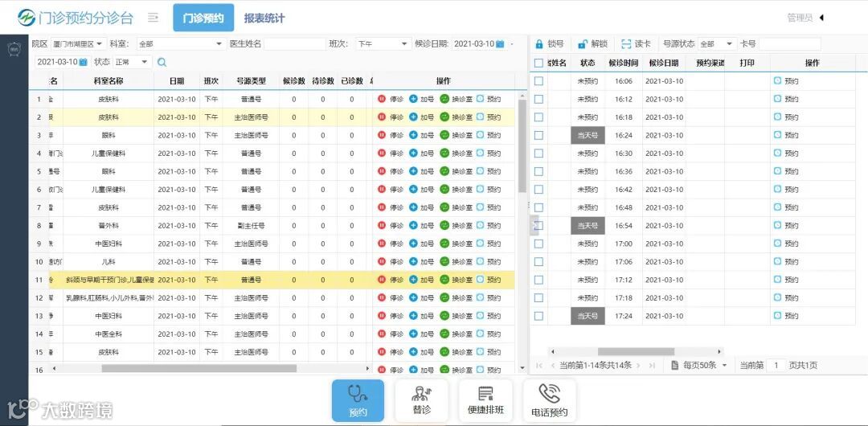Image resolution: width=868 pixels, height=426 pixels.
Task: Open the 院区 dropdown 厦门市湖里区
Action: pyautogui.click(x=79, y=43)
